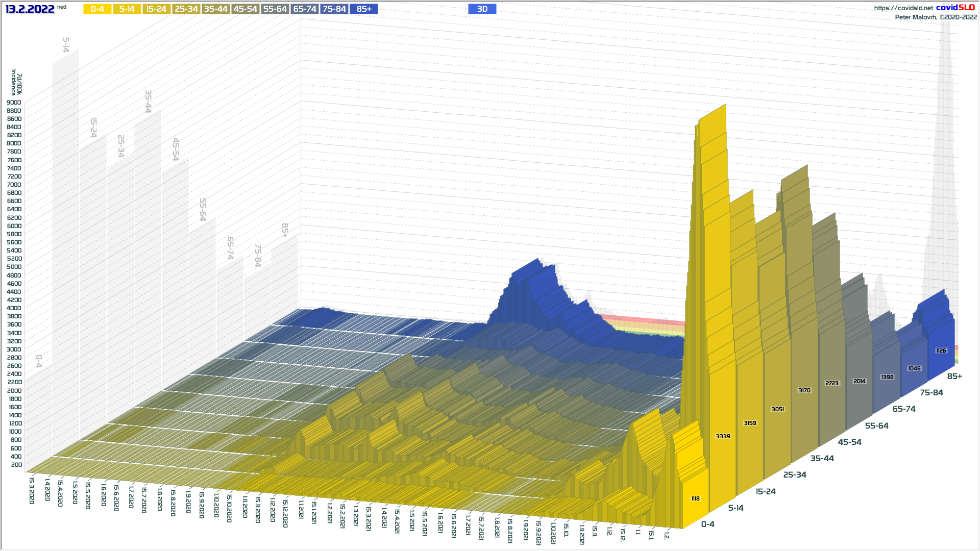The image size is (980, 551).
Task: Toggle the 85+ age group button
Action: coord(364,9)
